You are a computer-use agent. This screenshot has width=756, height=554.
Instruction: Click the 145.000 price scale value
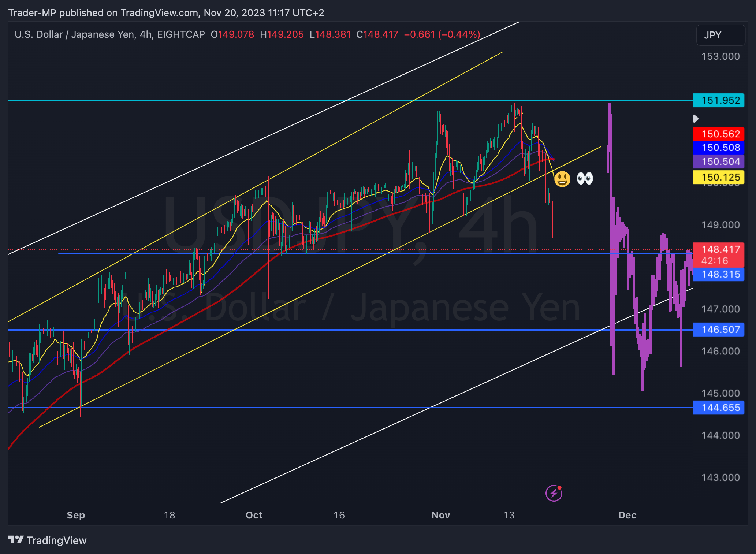point(720,393)
